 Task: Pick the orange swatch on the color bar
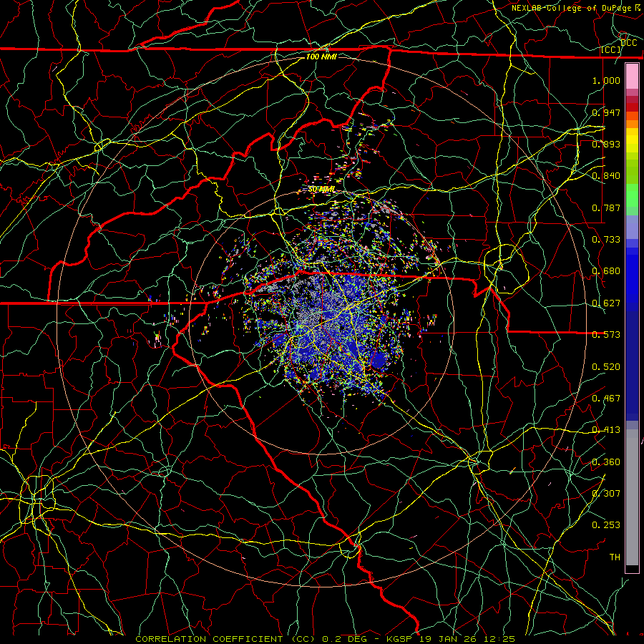click(632, 124)
